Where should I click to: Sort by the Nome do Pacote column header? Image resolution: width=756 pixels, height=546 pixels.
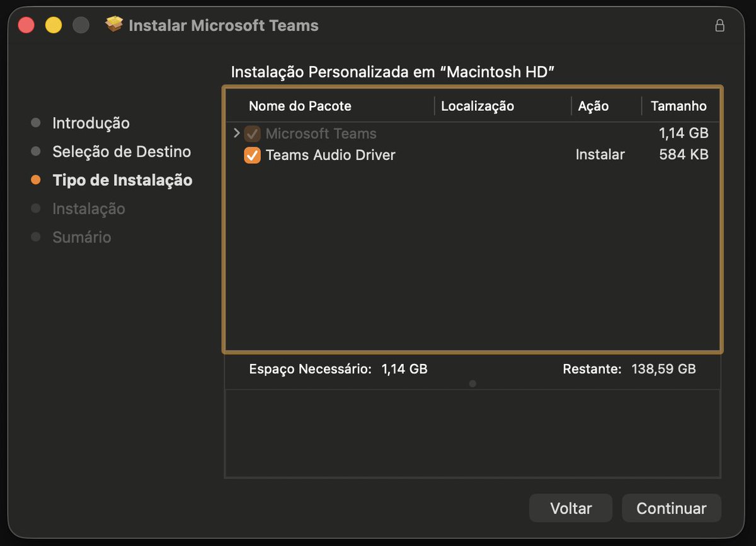tap(300, 106)
